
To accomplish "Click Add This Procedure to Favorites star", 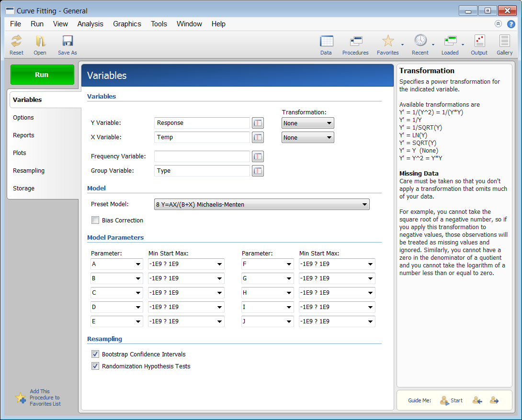I will click(20, 398).
